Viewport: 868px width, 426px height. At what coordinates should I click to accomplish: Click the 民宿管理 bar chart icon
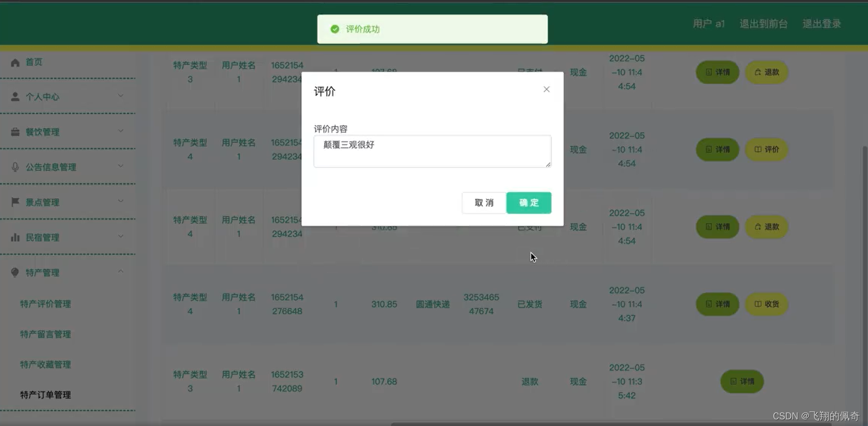[x=15, y=237]
